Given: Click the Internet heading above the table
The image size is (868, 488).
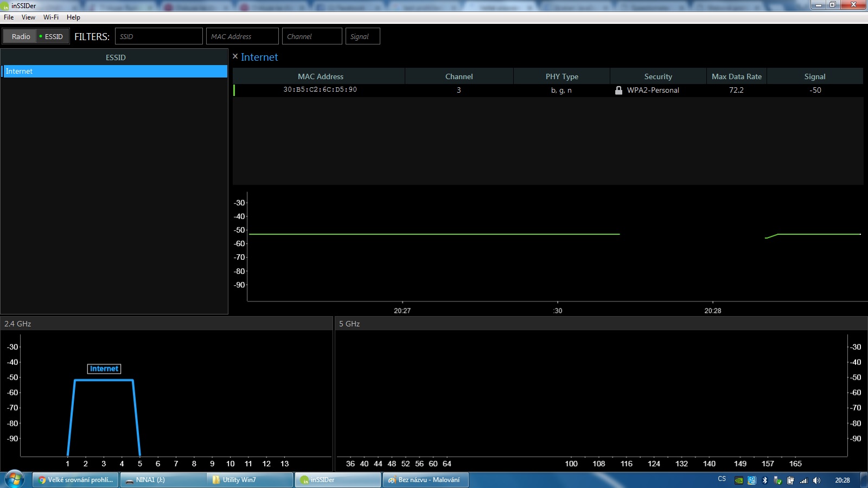Looking at the screenshot, I should (259, 57).
